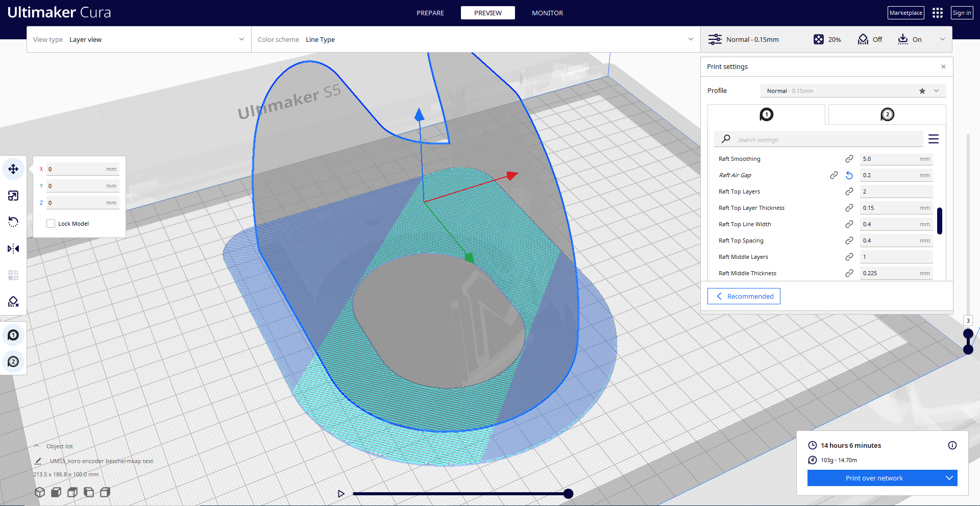Reset the Raft Air Gap value
This screenshot has width=980, height=506.
(x=849, y=175)
